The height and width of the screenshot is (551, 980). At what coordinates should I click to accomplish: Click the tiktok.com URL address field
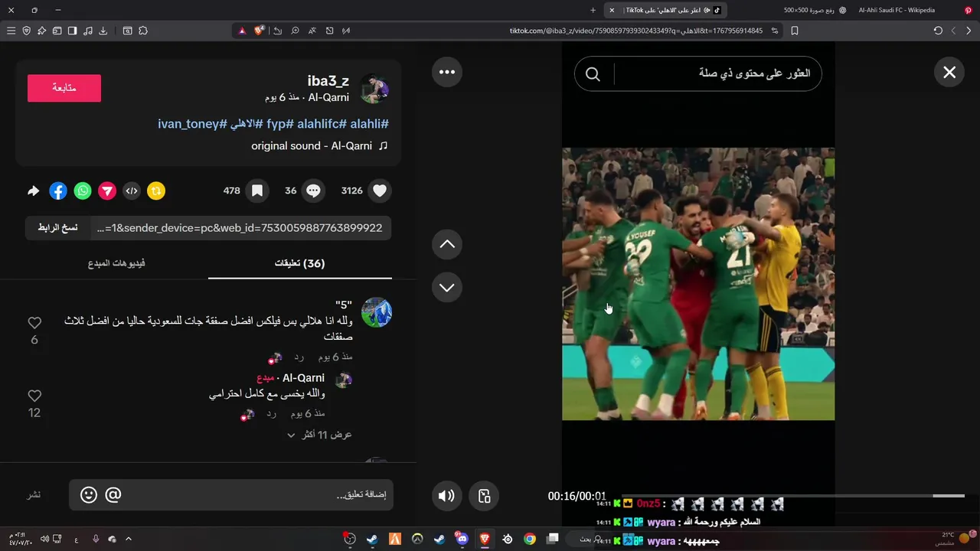[635, 31]
